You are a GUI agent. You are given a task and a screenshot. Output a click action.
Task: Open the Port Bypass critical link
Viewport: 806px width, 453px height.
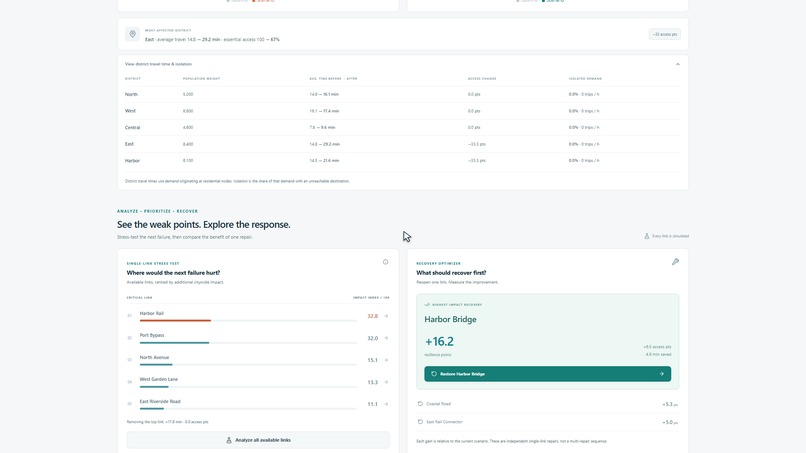tap(258, 338)
